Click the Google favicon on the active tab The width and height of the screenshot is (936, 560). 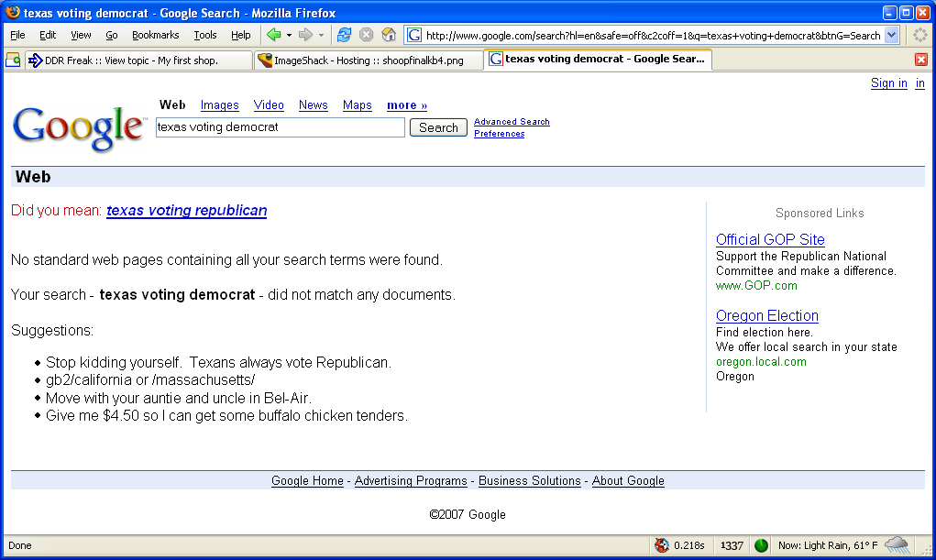point(495,59)
